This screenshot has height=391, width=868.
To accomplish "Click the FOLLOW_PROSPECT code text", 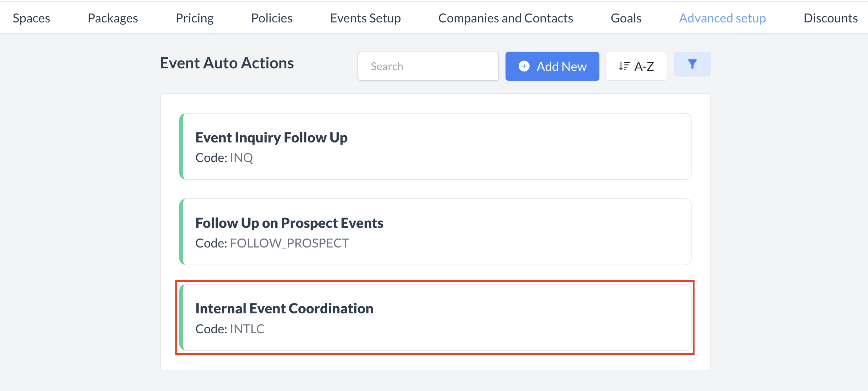I will (289, 243).
